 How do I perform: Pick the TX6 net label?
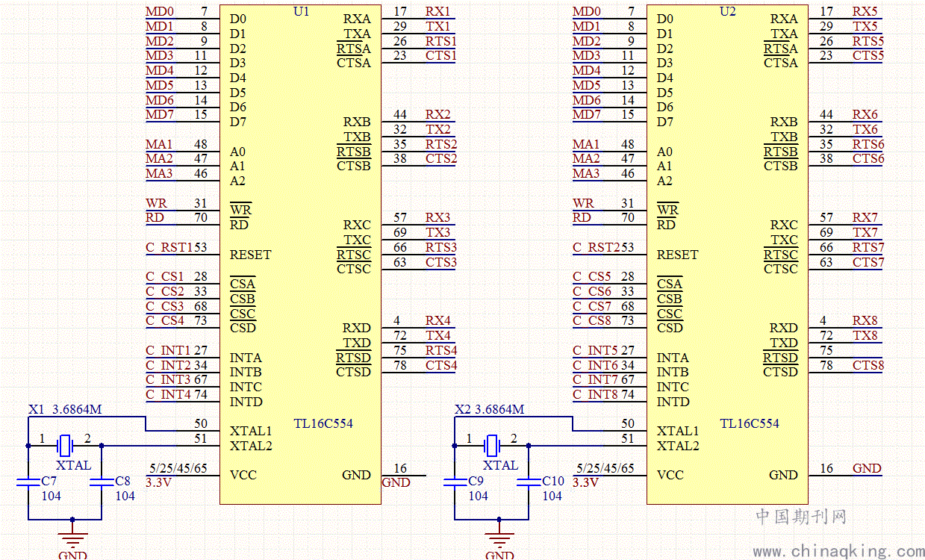[x=865, y=129]
